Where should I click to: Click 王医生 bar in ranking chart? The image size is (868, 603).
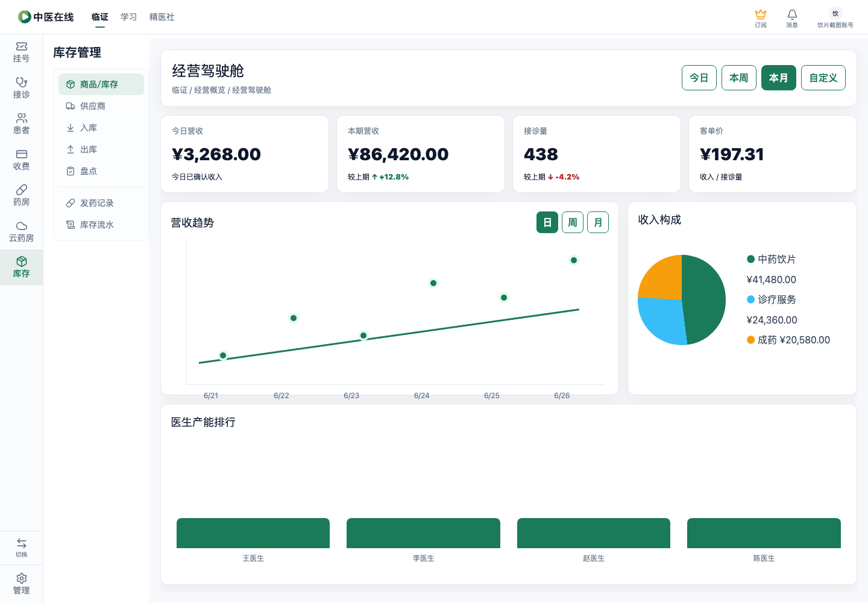pyautogui.click(x=253, y=533)
